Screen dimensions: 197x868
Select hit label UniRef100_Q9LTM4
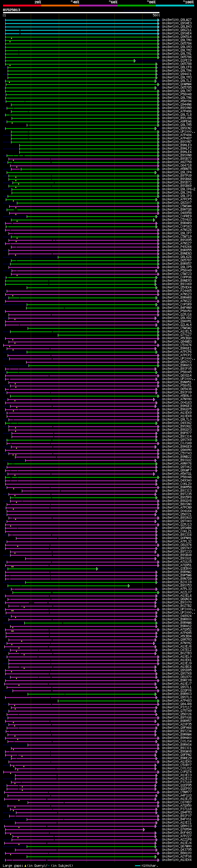click(x=177, y=71)
